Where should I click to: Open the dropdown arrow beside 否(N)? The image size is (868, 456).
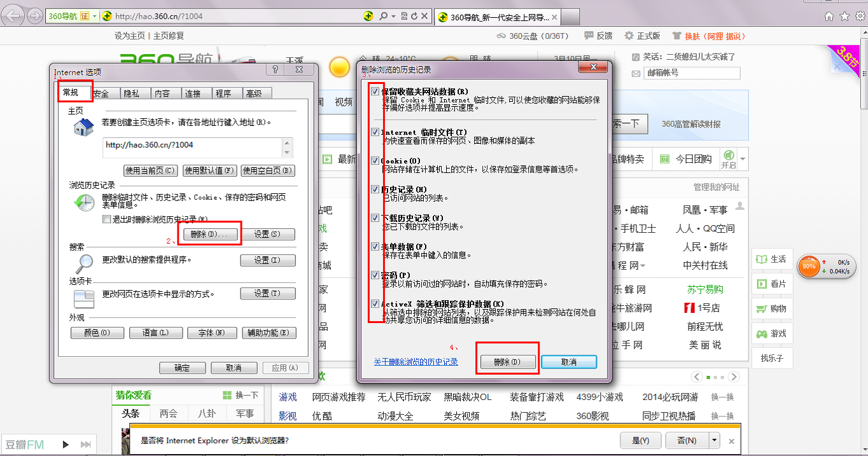[x=715, y=440]
